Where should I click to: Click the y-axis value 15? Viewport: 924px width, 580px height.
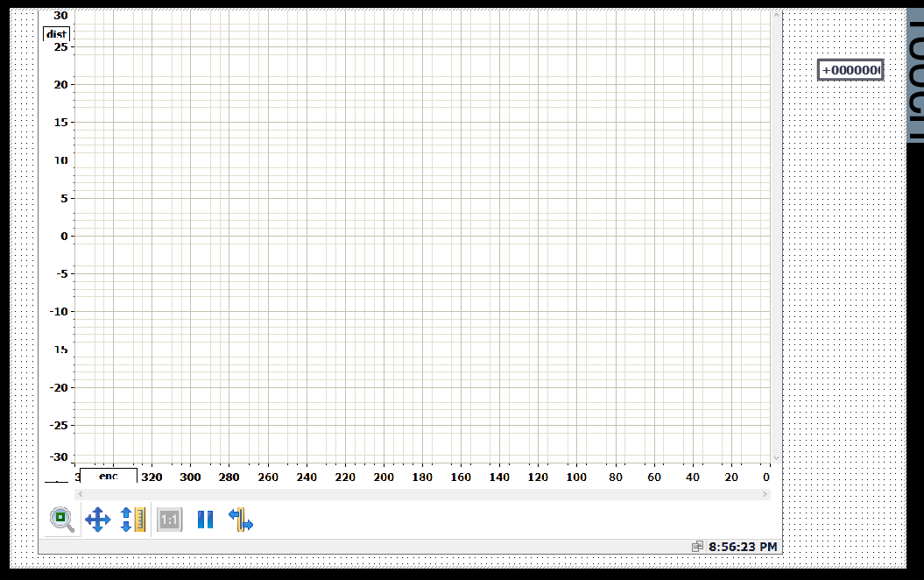tap(60, 122)
